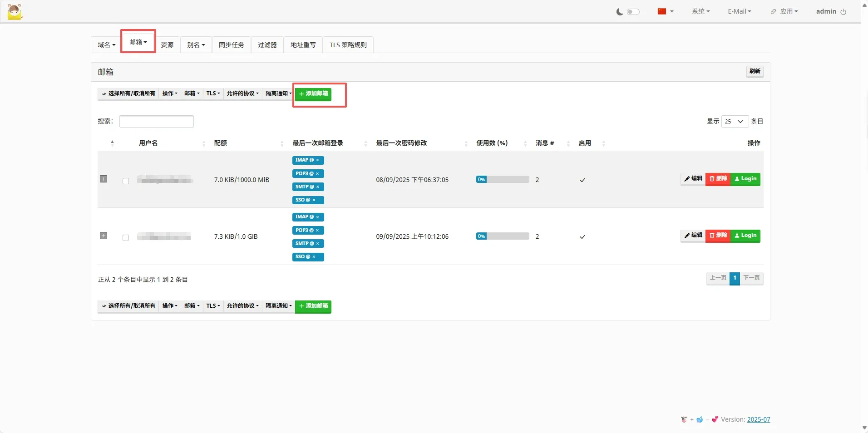Click the 搜索 search input field

(156, 121)
